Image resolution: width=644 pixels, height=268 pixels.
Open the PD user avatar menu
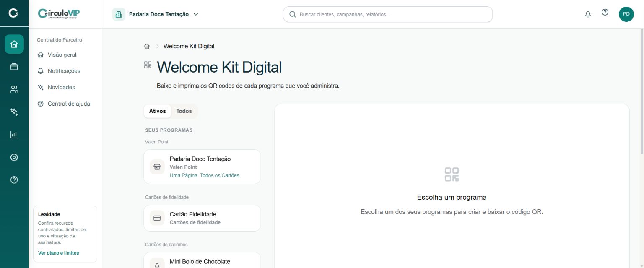626,14
